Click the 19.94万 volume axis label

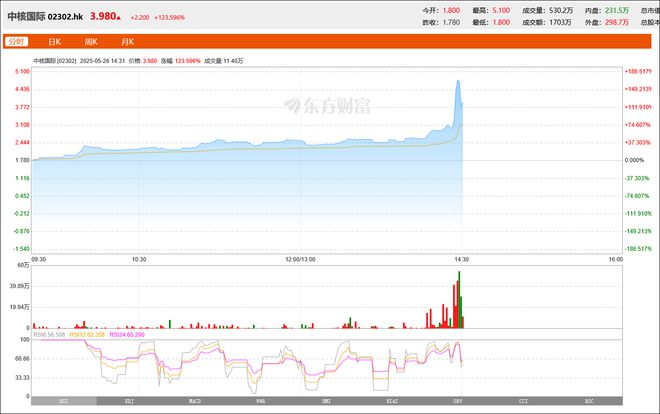[x=20, y=307]
